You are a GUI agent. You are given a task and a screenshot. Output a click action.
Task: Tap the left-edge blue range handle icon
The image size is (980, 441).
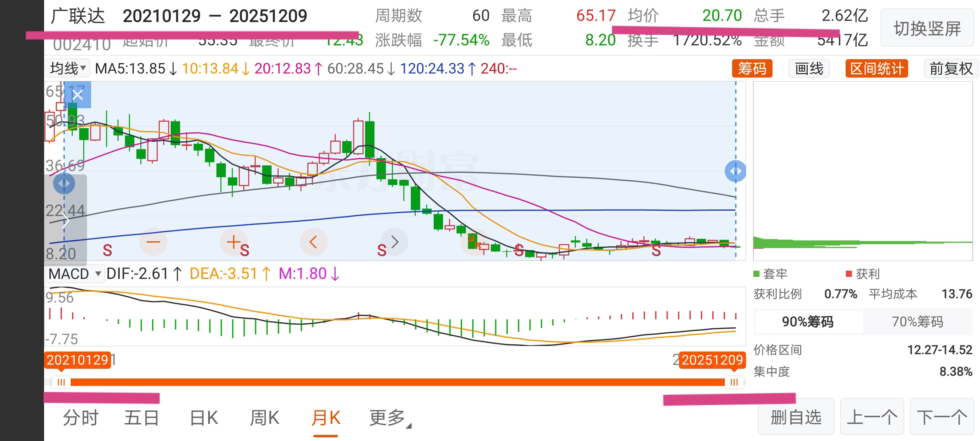click(x=64, y=183)
